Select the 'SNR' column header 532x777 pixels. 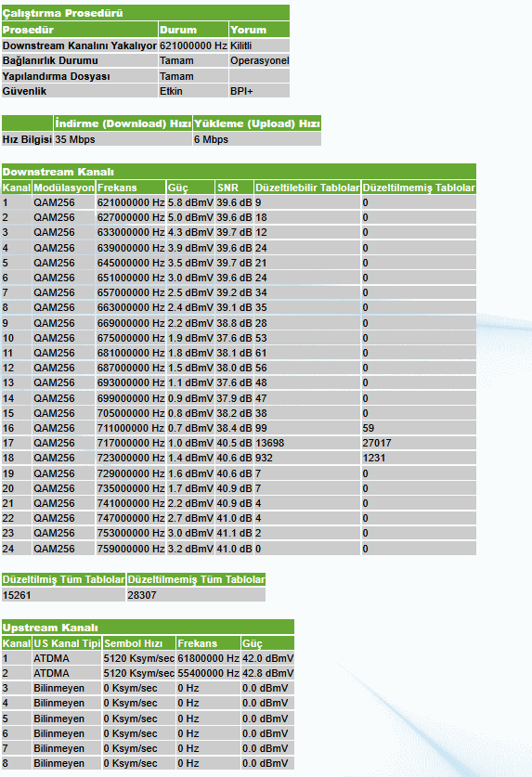[234, 188]
